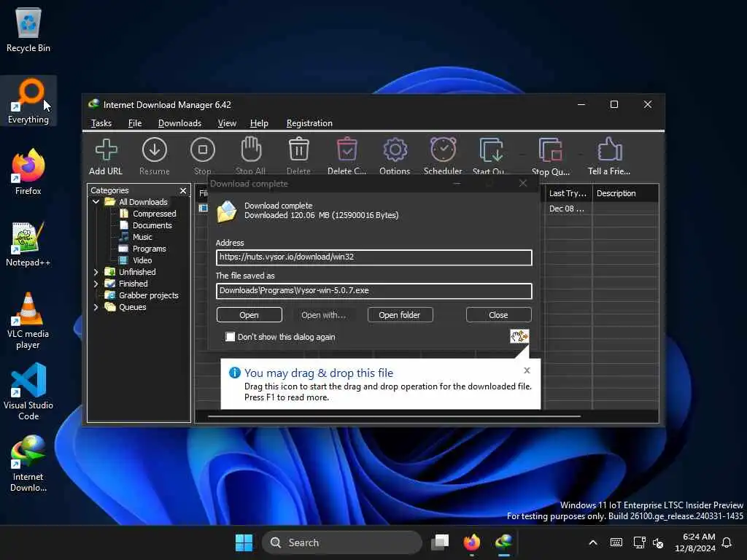This screenshot has width=747, height=560.
Task: Open the Registration menu
Action: (309, 123)
